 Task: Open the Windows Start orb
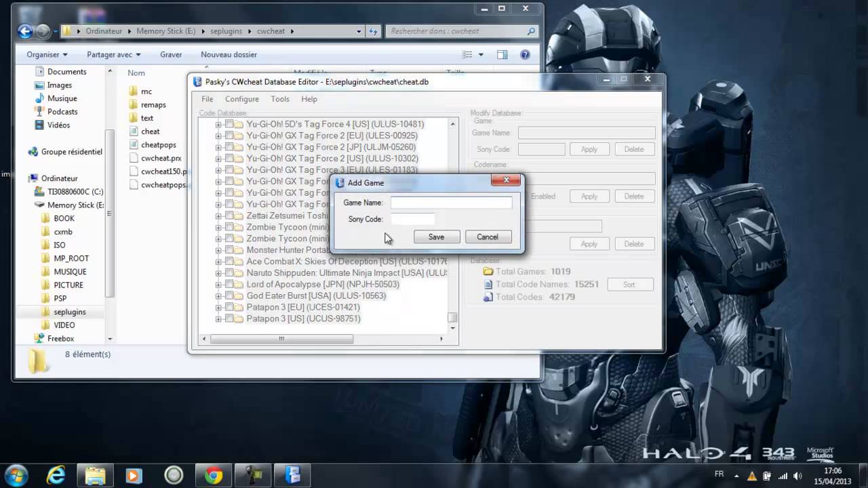[16, 475]
